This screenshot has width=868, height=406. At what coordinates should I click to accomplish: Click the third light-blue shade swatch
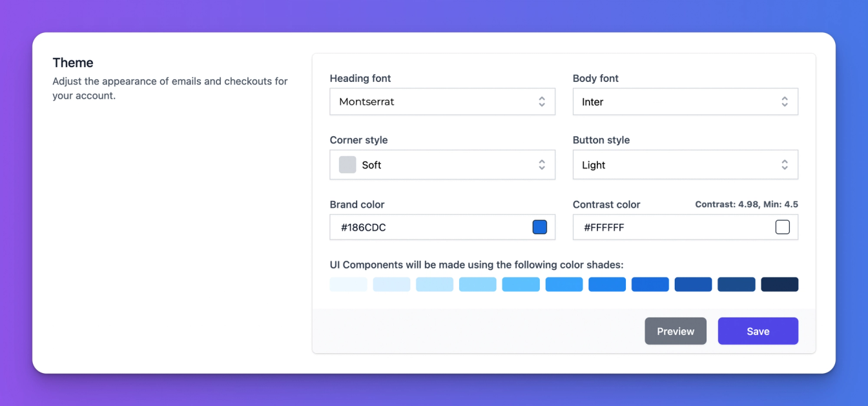point(435,285)
